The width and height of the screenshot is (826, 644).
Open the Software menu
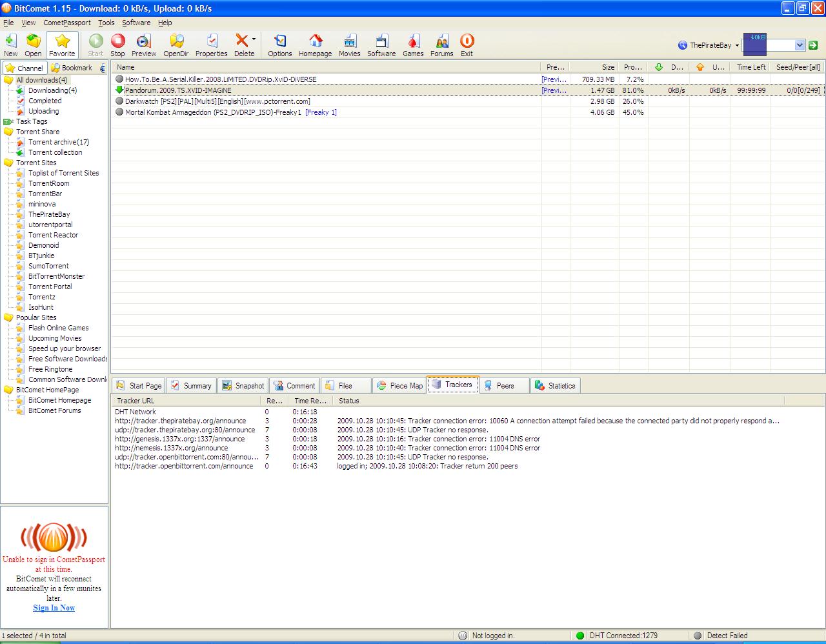coord(136,23)
